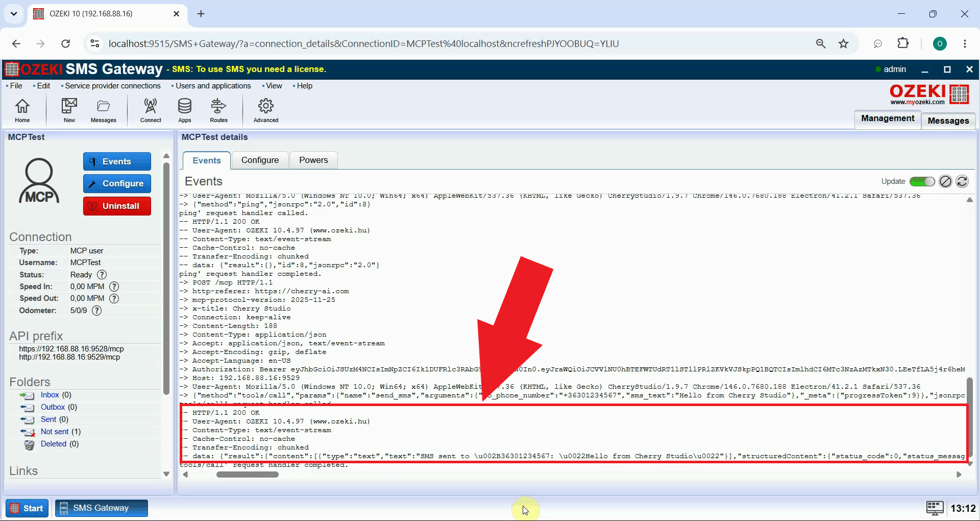This screenshot has height=521, width=980.
Task: Click the events log scroll left arrow
Action: 185,475
